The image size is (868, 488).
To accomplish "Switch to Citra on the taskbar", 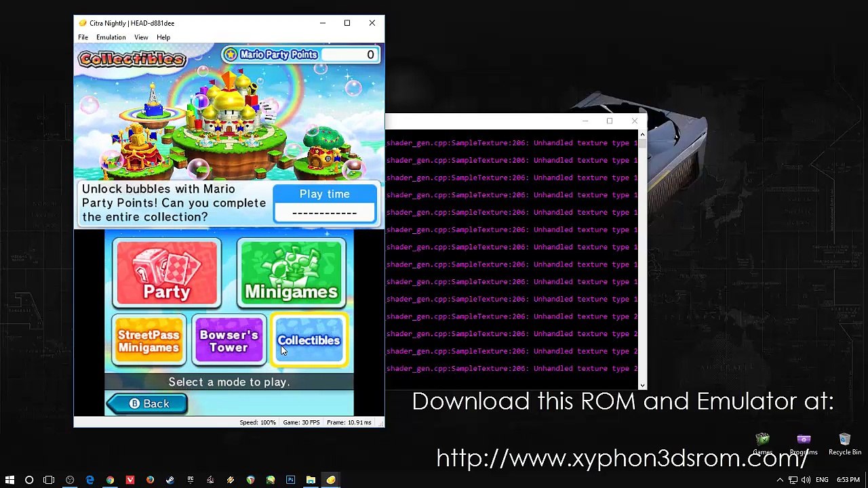I will point(331,480).
